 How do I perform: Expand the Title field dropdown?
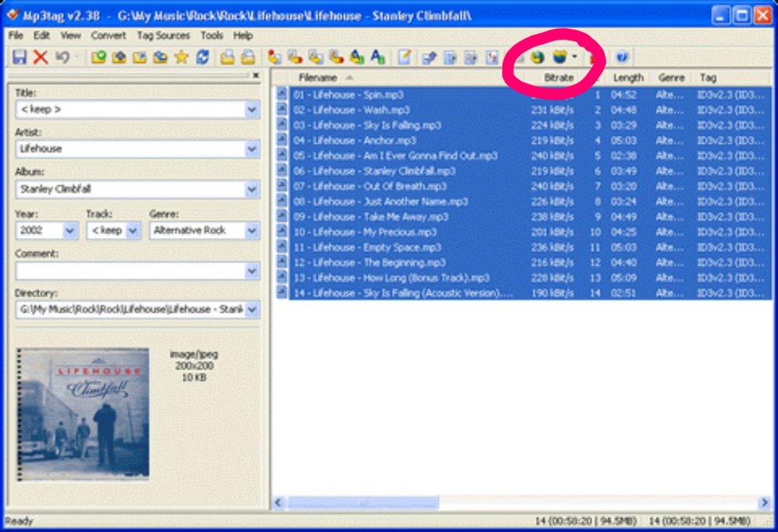tap(251, 109)
